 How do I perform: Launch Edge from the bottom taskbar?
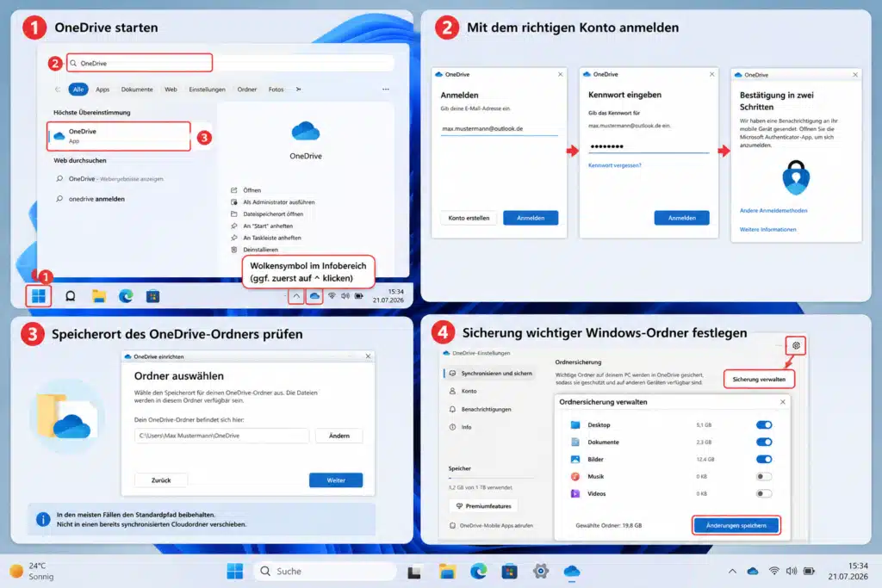[479, 571]
